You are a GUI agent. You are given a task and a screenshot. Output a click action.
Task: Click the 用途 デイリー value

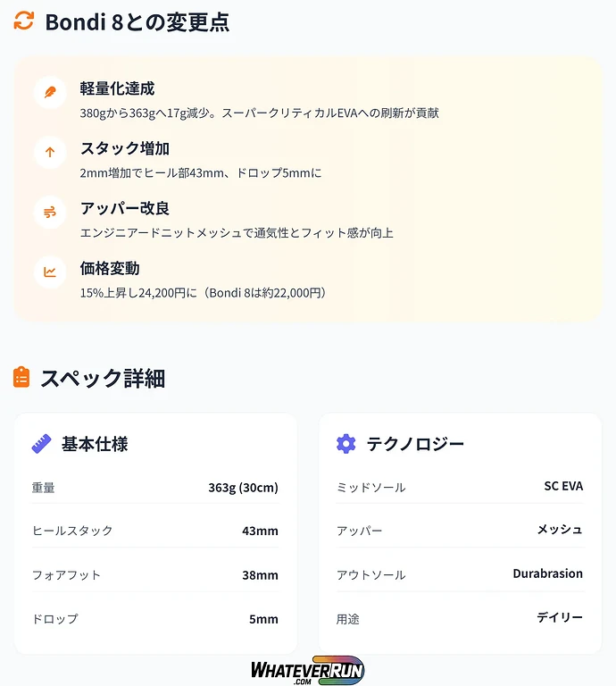pos(560,617)
